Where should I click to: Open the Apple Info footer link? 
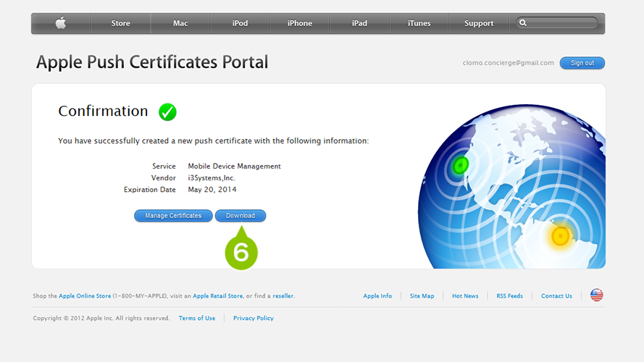(377, 296)
